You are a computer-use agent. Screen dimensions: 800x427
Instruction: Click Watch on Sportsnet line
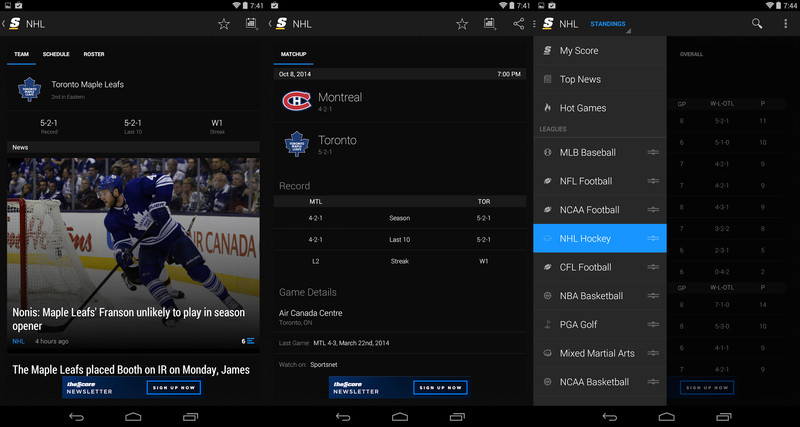coord(308,365)
